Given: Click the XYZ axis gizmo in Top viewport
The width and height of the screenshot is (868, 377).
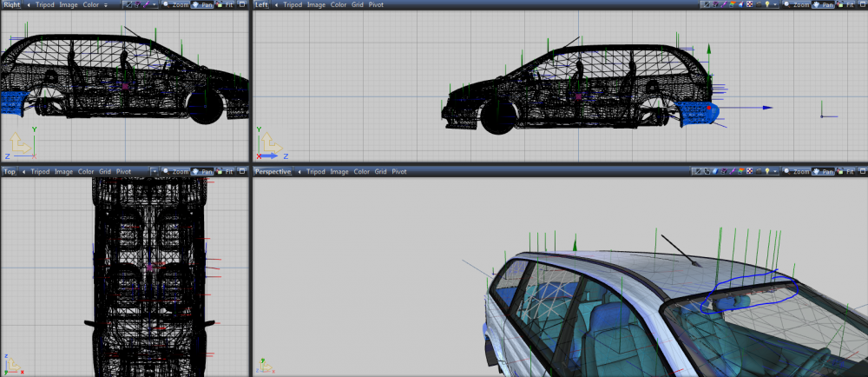Looking at the screenshot, I should click(x=11, y=364).
